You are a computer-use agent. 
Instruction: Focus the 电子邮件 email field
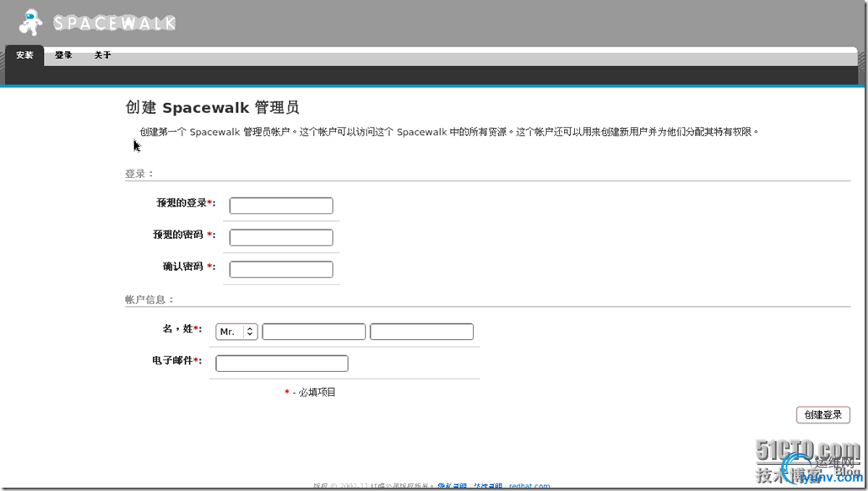[282, 364]
